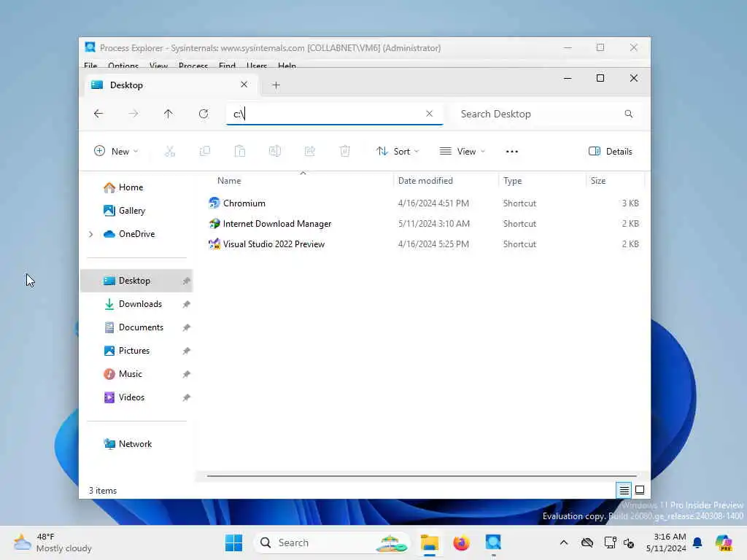This screenshot has height=560, width=747.
Task: Open File Explorer from the taskbar
Action: [429, 542]
